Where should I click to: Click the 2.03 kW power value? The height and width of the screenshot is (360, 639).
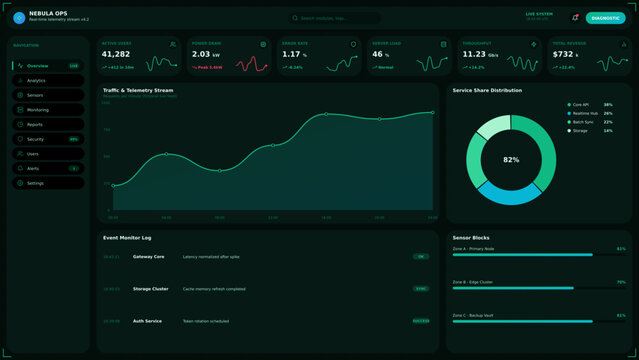point(206,54)
